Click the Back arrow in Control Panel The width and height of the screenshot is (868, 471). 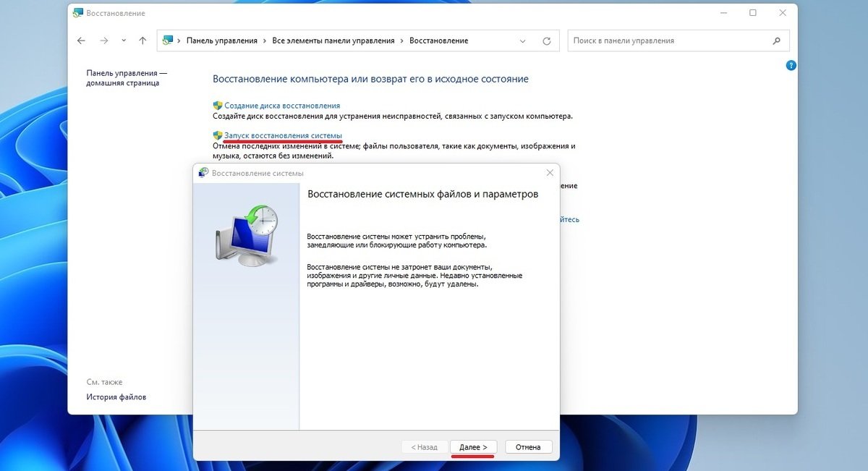click(x=81, y=41)
